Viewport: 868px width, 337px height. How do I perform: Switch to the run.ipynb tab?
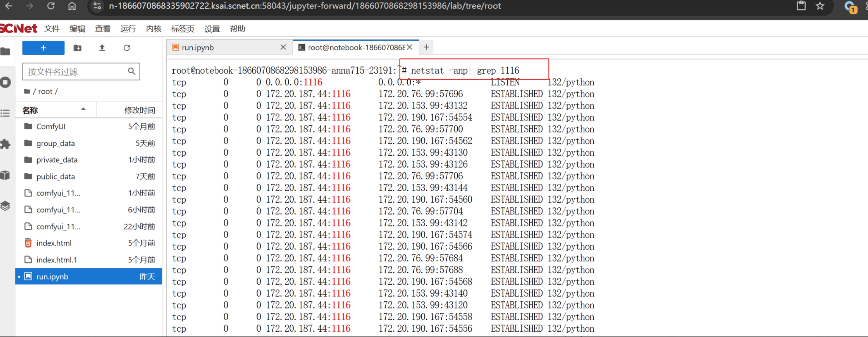pyautogui.click(x=198, y=47)
